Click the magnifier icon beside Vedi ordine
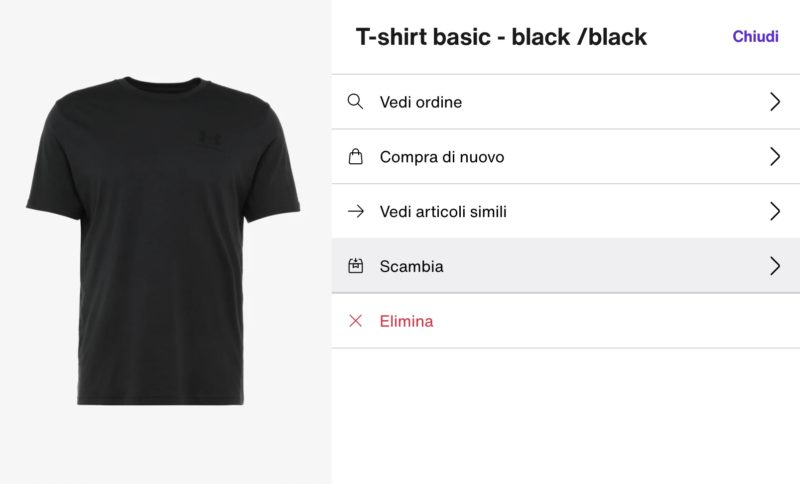This screenshot has height=484, width=800. 355,102
